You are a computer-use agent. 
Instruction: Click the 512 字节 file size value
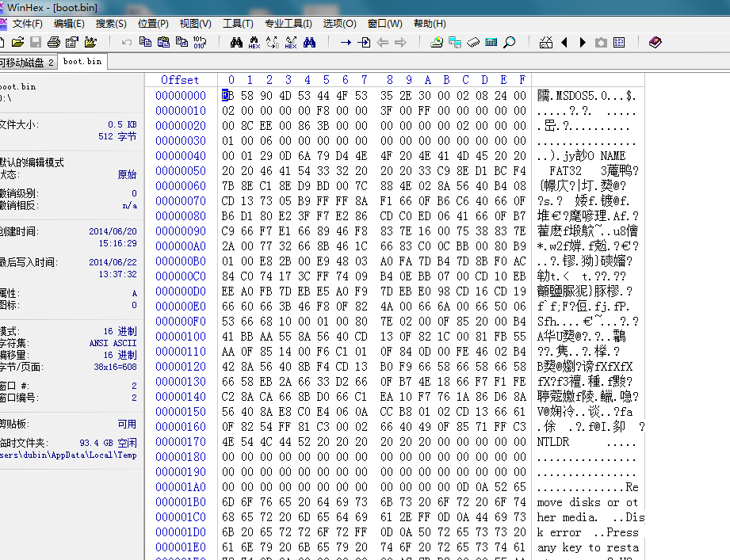click(x=117, y=136)
